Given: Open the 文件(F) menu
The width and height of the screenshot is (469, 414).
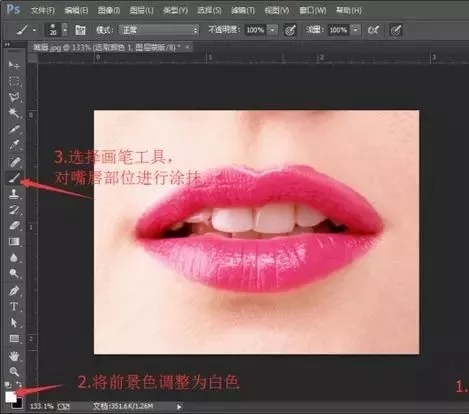Looking at the screenshot, I should pos(43,11).
